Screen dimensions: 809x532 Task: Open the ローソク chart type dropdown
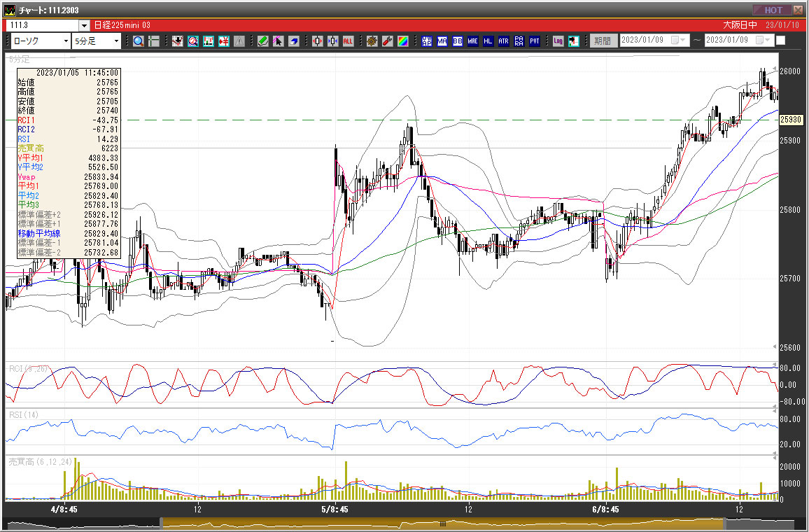(x=66, y=41)
